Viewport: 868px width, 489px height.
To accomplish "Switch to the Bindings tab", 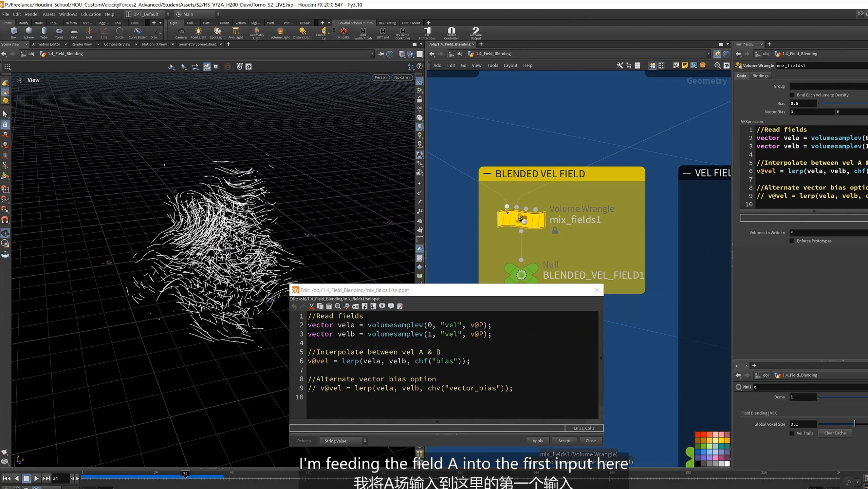I will [760, 76].
